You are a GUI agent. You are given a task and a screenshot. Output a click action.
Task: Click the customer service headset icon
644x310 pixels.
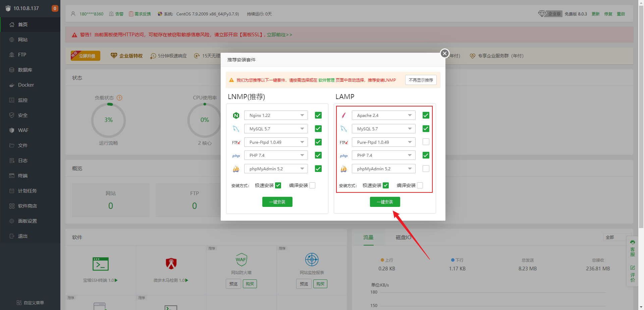click(x=633, y=242)
